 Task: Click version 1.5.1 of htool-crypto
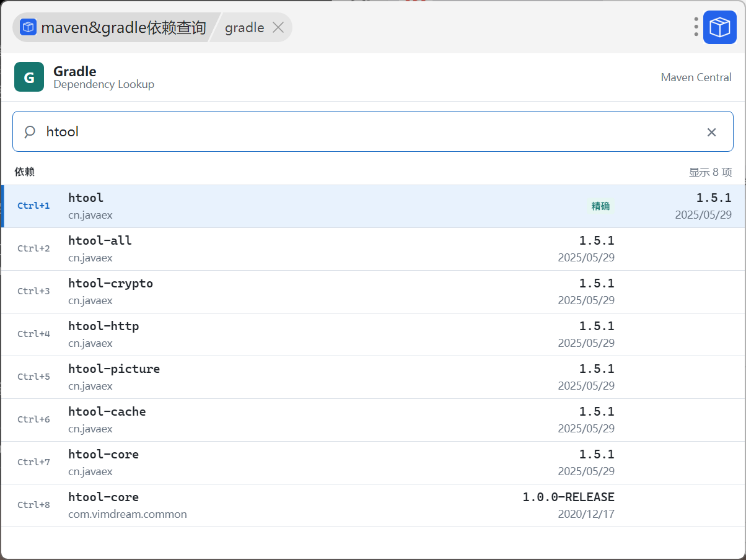click(597, 283)
